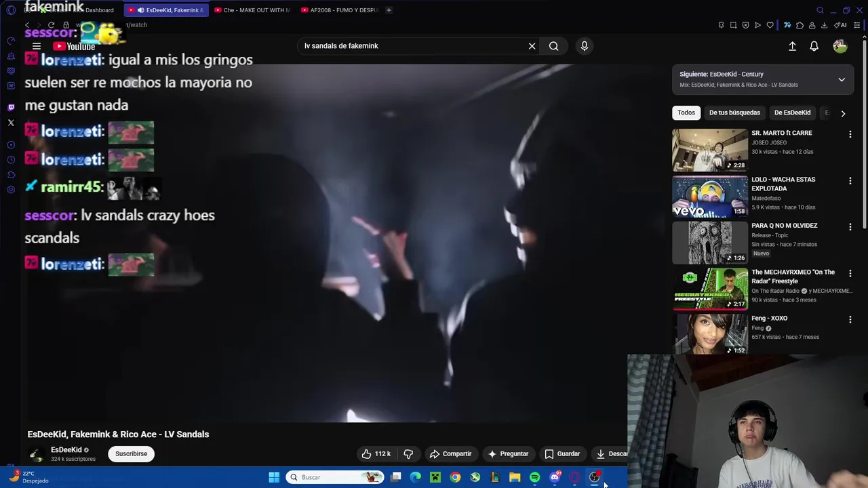Image resolution: width=868 pixels, height=488 pixels.
Task: Open Spotify from the taskbar
Action: [534, 477]
